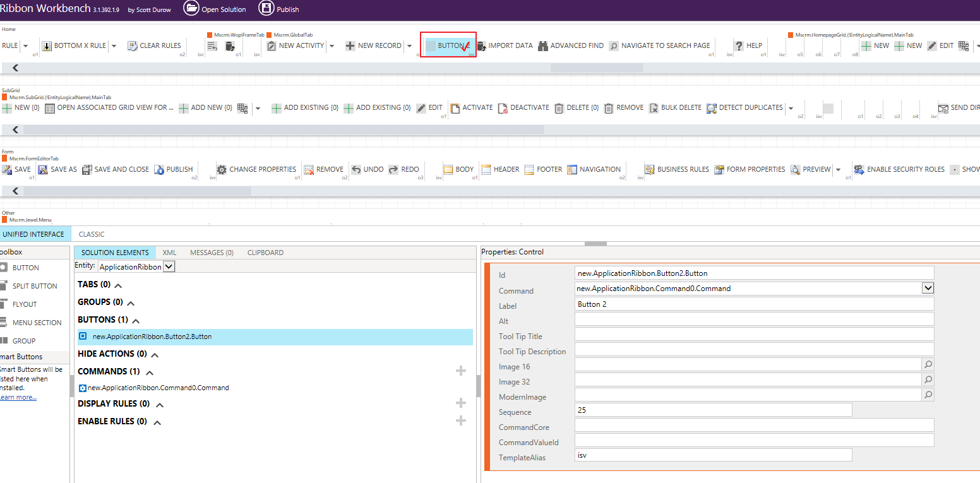Select new.ApplicationRibbon.Command0.Command tree item
Image resolution: width=980 pixels, height=483 pixels.
click(154, 388)
